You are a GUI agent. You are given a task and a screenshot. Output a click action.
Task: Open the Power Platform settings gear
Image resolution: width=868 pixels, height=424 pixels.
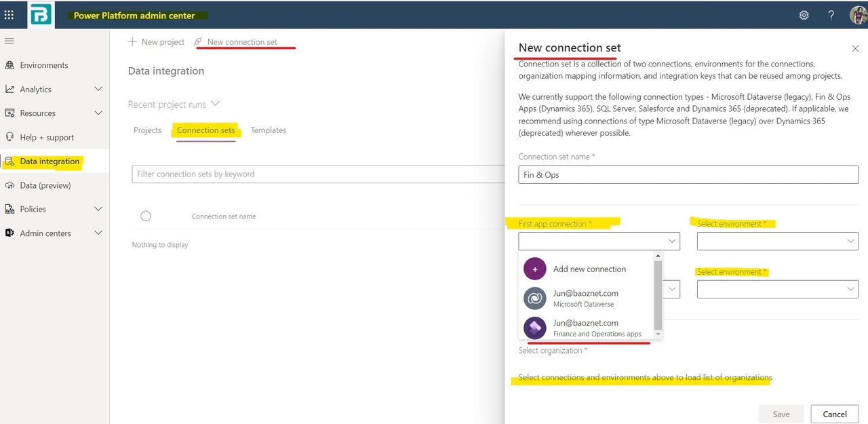(804, 14)
